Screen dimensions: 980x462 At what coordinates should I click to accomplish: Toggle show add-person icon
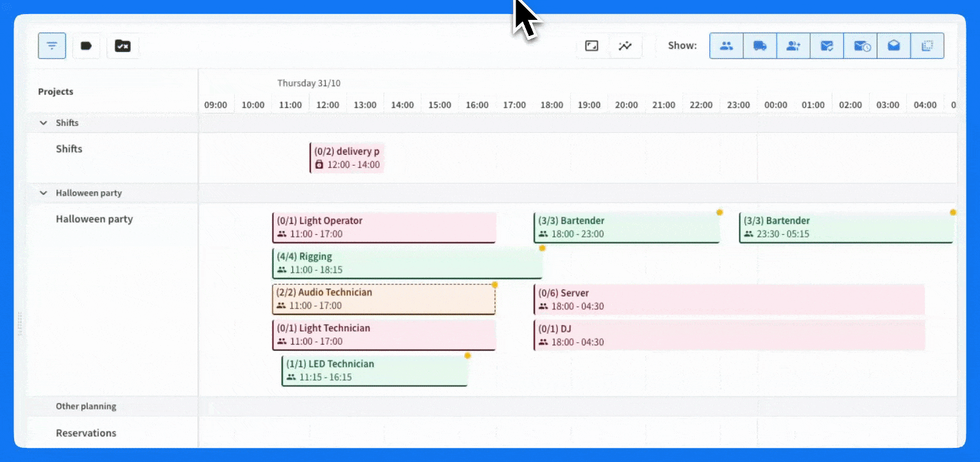click(793, 46)
